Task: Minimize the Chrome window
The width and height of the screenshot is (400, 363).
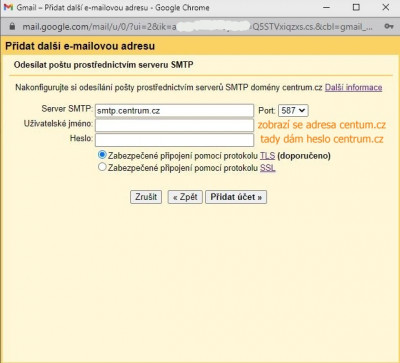Action: point(327,7)
